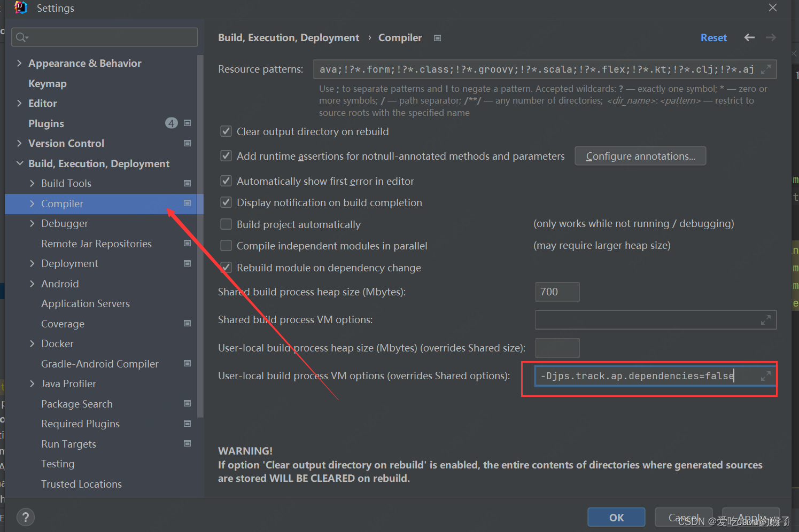Viewport: 799px width, 532px height.
Task: Navigate forward using the right arrow icon
Action: [770, 37]
